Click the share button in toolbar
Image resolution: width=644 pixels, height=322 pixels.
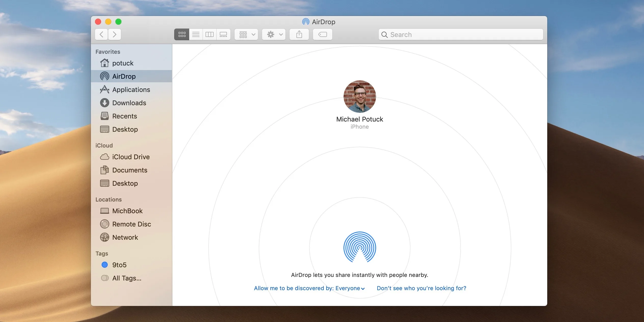299,34
